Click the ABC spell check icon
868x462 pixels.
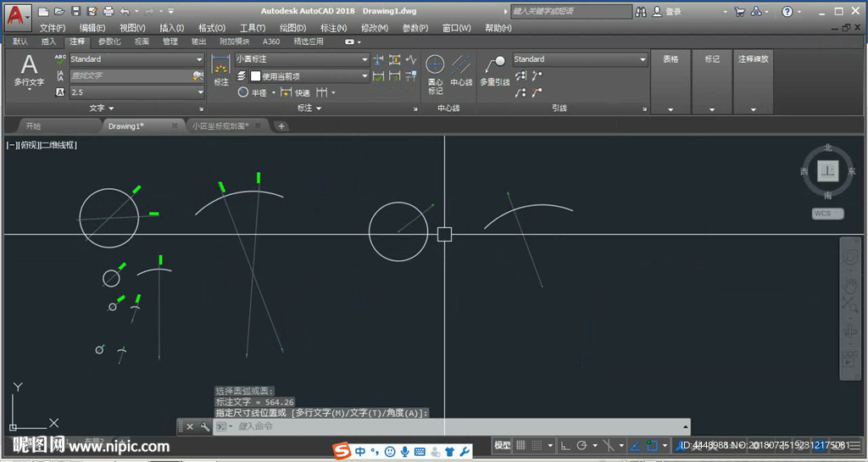(x=60, y=59)
